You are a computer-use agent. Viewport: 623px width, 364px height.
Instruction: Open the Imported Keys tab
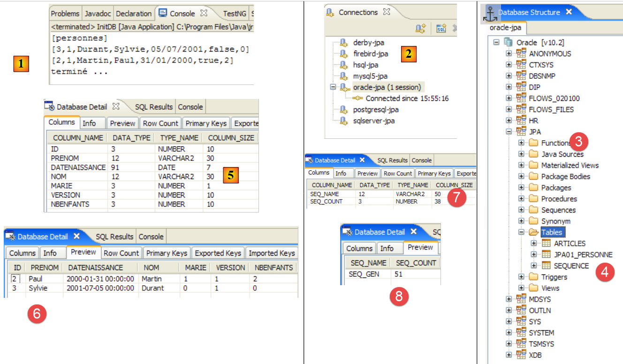click(x=272, y=253)
